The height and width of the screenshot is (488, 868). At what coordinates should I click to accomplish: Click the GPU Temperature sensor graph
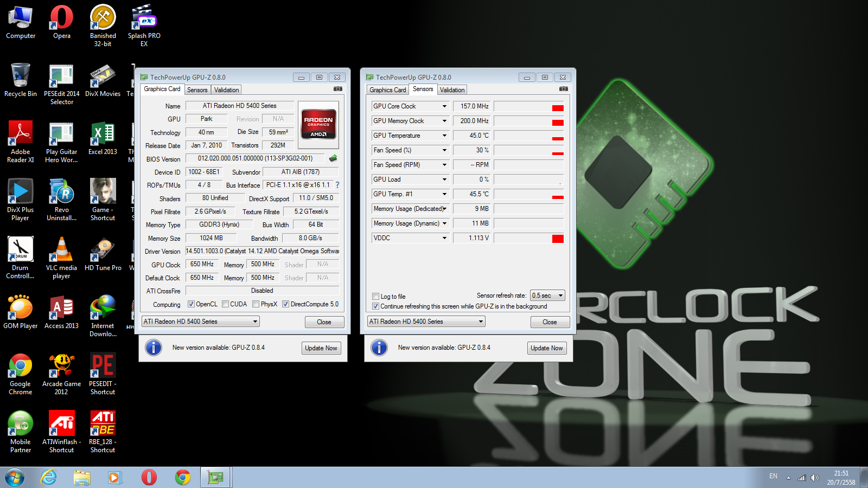(529, 136)
